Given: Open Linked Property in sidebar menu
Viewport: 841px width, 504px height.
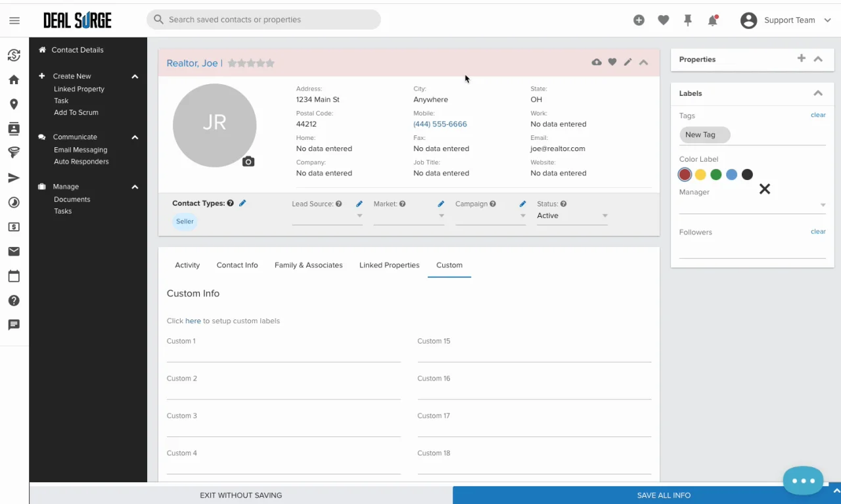Looking at the screenshot, I should (79, 89).
